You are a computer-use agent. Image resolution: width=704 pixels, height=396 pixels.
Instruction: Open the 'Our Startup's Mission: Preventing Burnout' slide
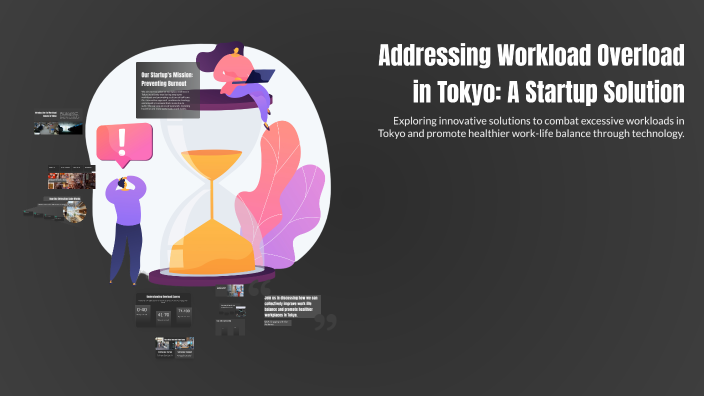click(x=168, y=90)
